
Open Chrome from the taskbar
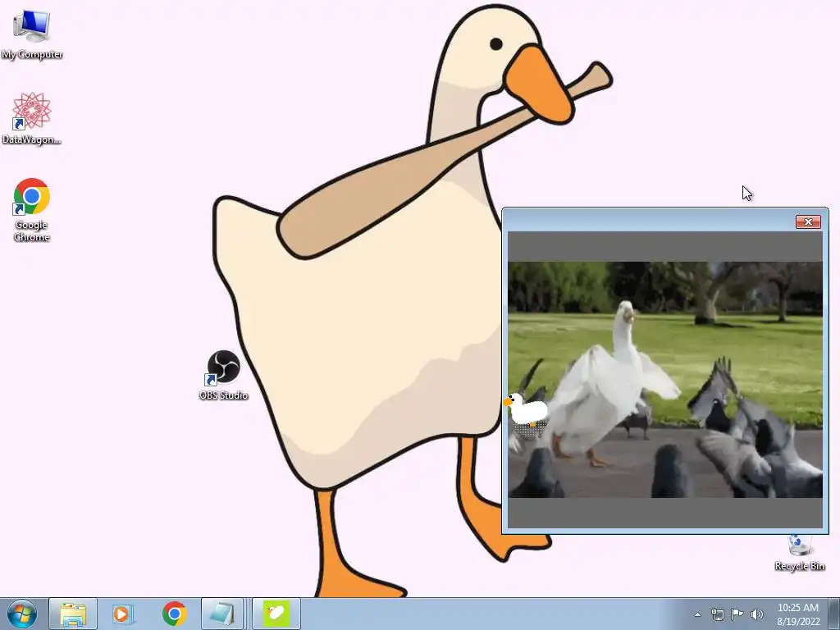coord(174,614)
